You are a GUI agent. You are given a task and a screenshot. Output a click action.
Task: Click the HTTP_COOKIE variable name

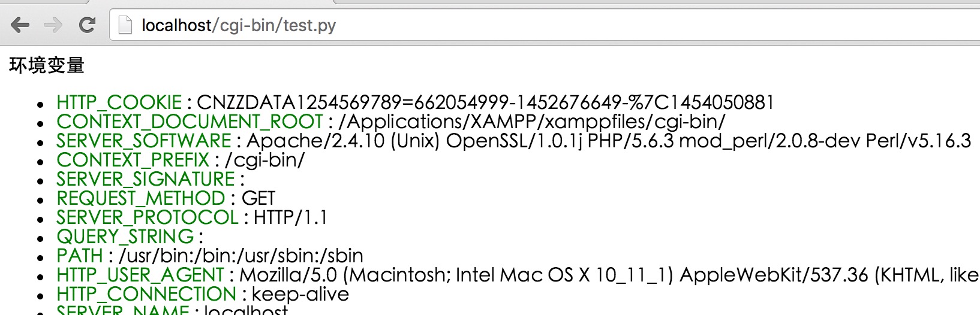(x=119, y=102)
